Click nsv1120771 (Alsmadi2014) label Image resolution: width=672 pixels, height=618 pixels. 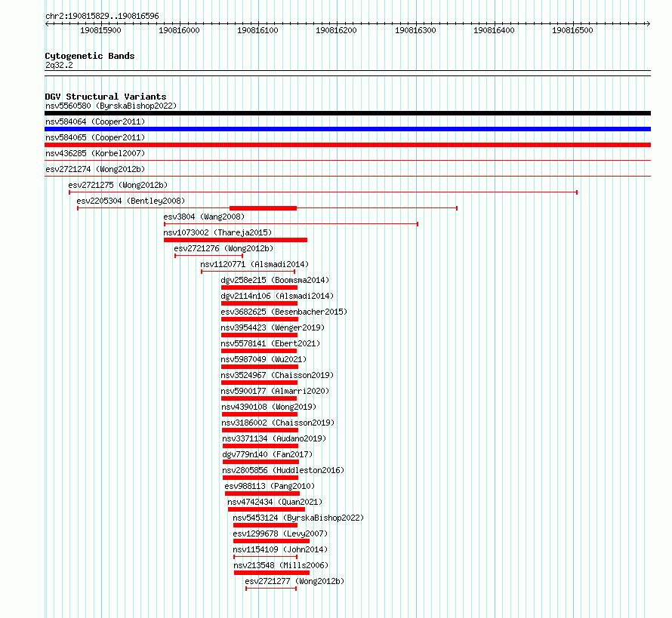point(254,264)
